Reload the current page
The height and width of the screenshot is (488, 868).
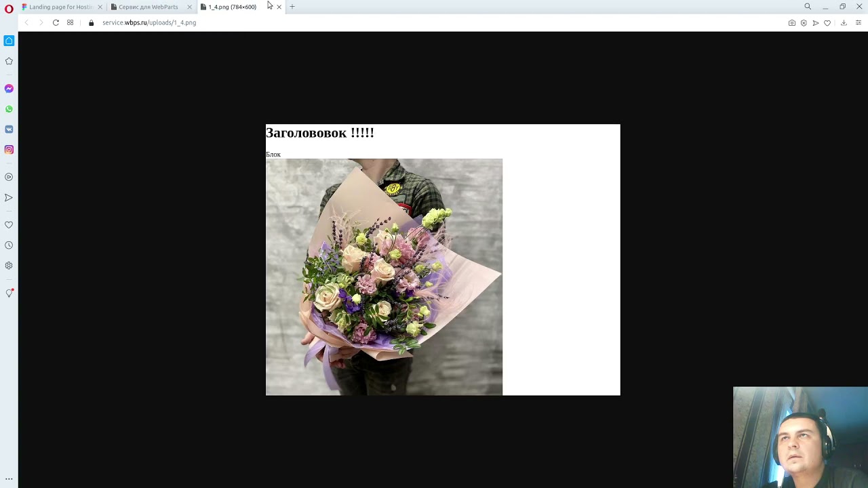tap(56, 22)
